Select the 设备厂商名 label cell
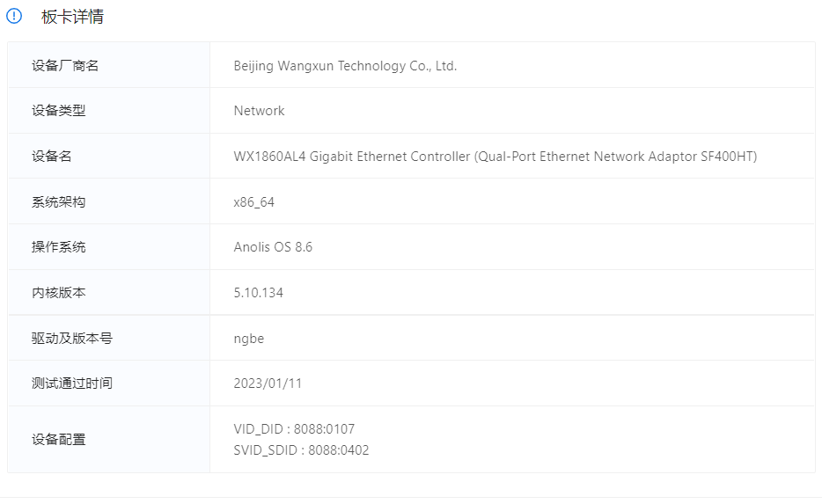The image size is (822, 504). (65, 66)
